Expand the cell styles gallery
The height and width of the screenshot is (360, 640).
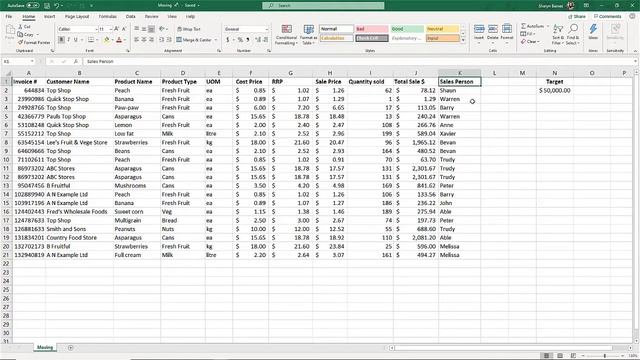click(x=463, y=40)
